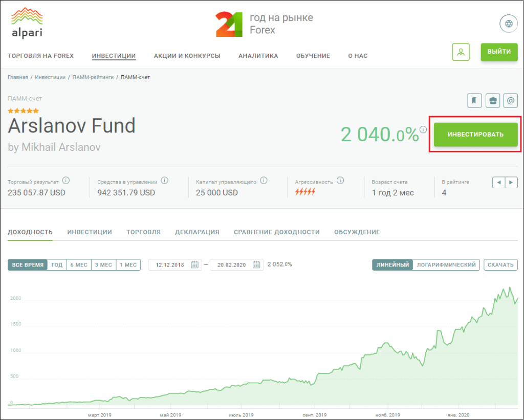Image resolution: width=524 pixels, height=420 pixels.
Task: Open АНАЛИТИКА menu
Action: pos(258,56)
